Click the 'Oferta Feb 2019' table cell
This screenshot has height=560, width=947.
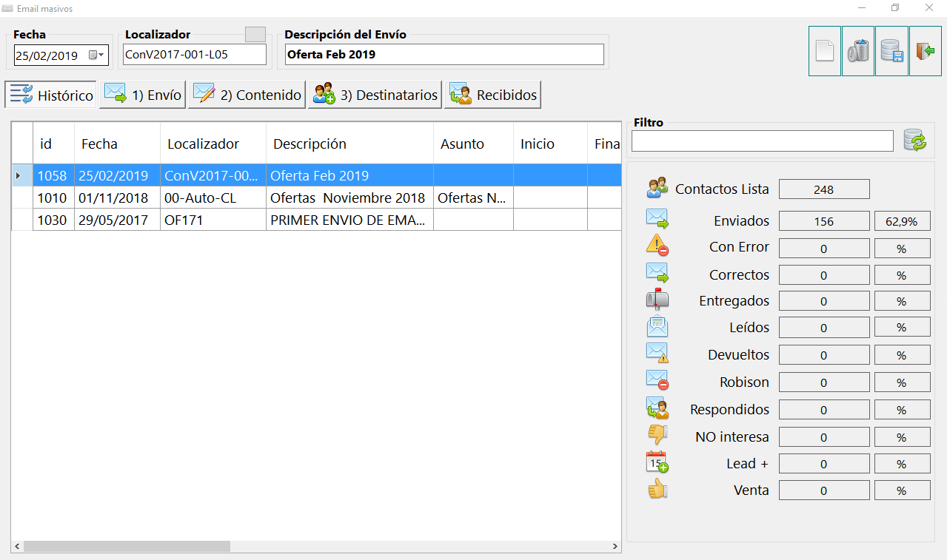click(x=349, y=175)
